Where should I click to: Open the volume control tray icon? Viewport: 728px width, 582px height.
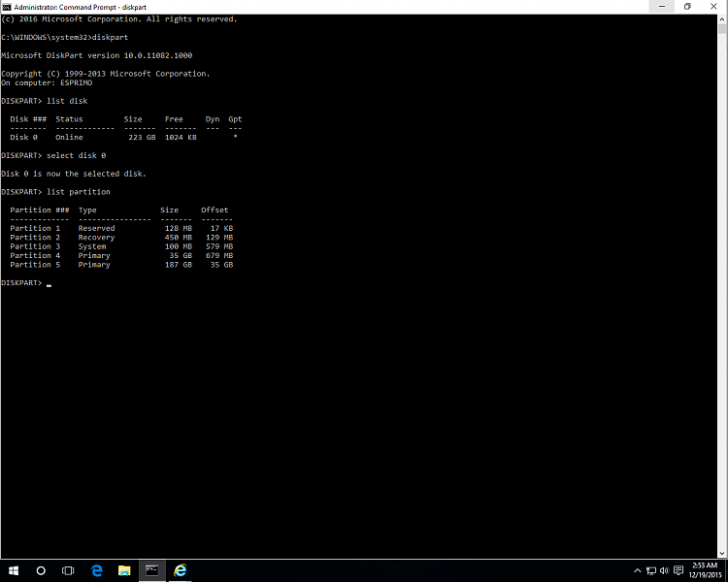point(664,571)
